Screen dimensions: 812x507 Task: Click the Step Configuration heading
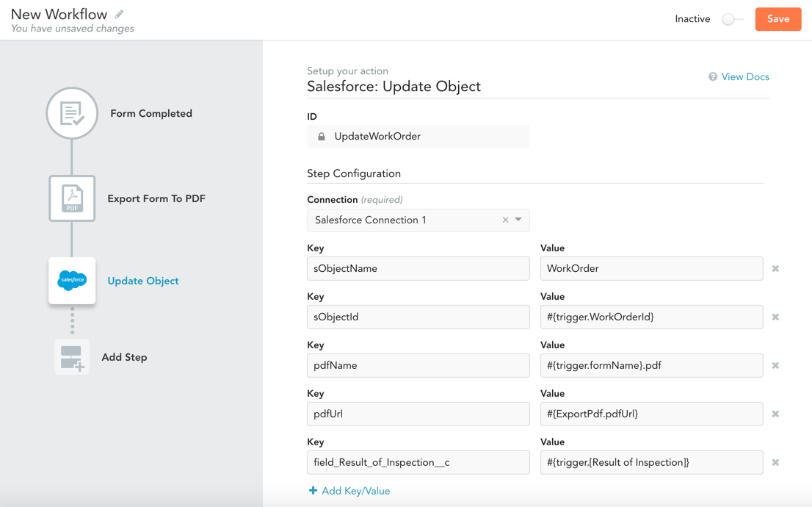(354, 173)
